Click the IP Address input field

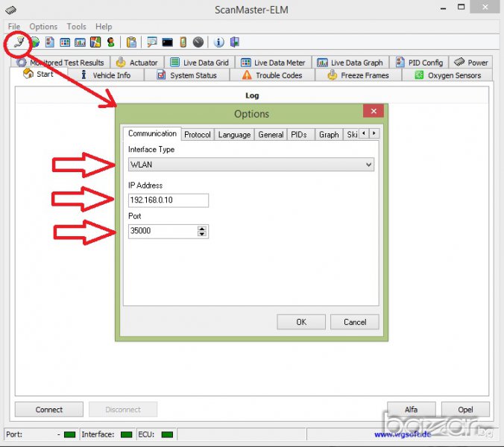coord(168,200)
